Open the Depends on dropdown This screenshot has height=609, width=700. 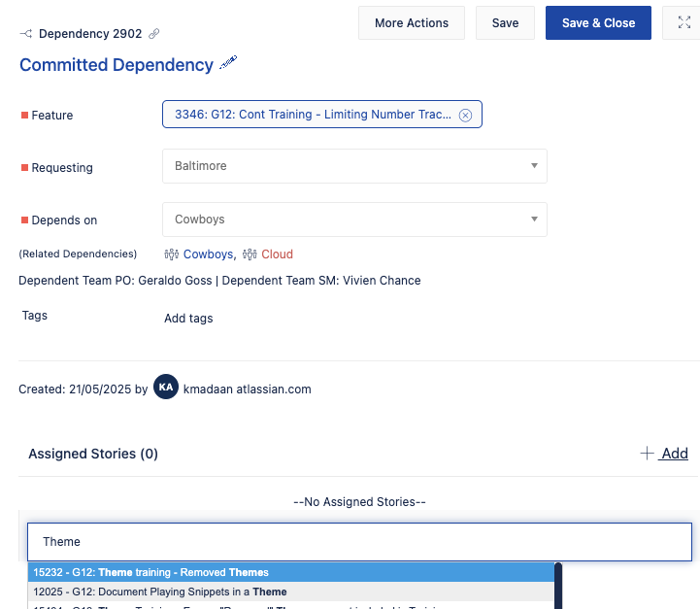354,220
